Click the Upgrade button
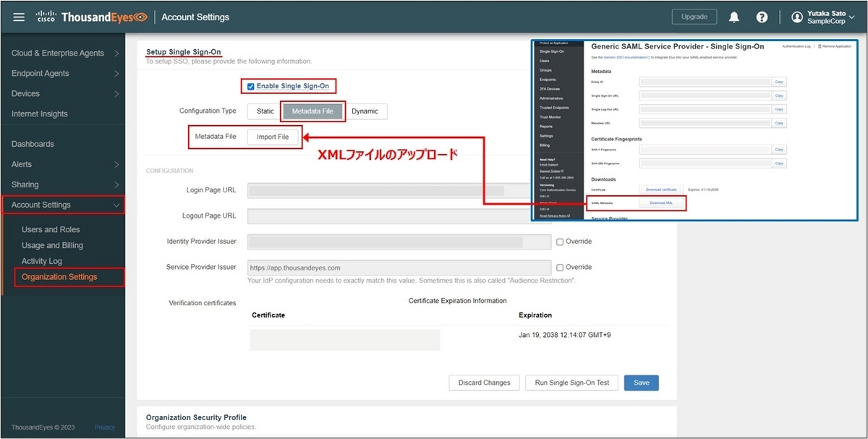This screenshot has width=868, height=439. (694, 16)
